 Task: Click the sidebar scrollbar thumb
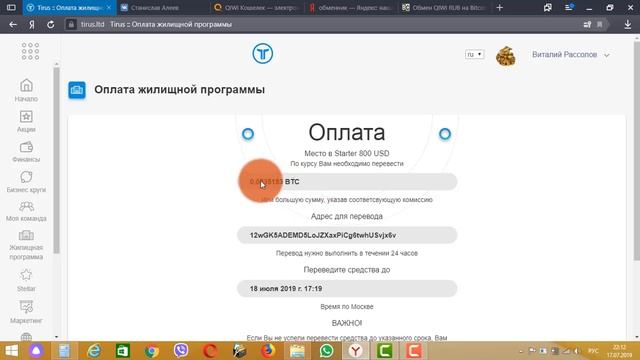(56, 160)
